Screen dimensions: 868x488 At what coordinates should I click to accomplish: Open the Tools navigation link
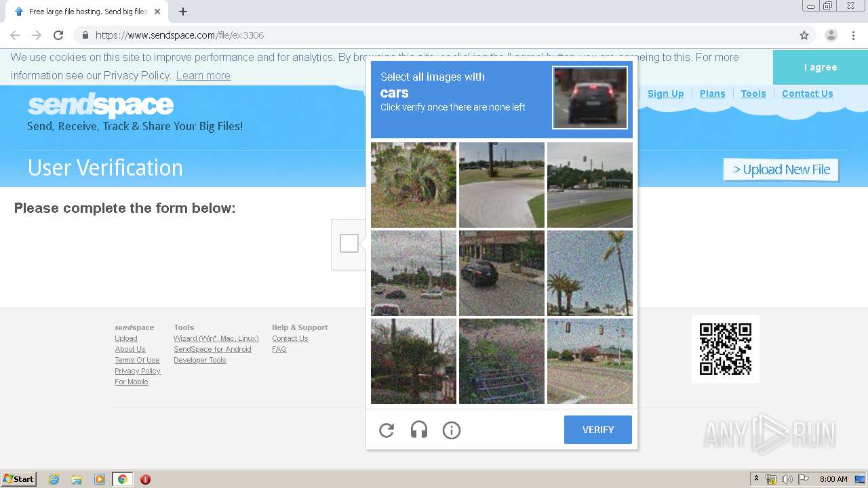coord(753,94)
